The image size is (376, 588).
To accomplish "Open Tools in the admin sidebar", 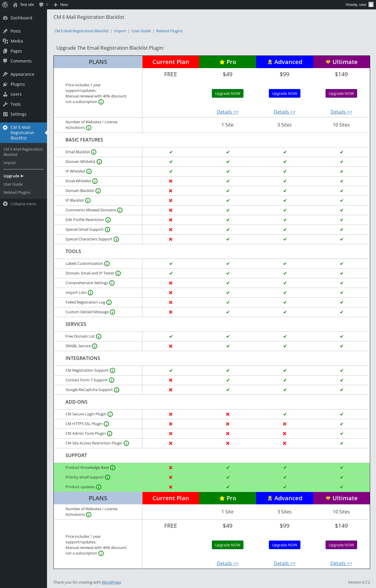I will (x=23, y=104).
